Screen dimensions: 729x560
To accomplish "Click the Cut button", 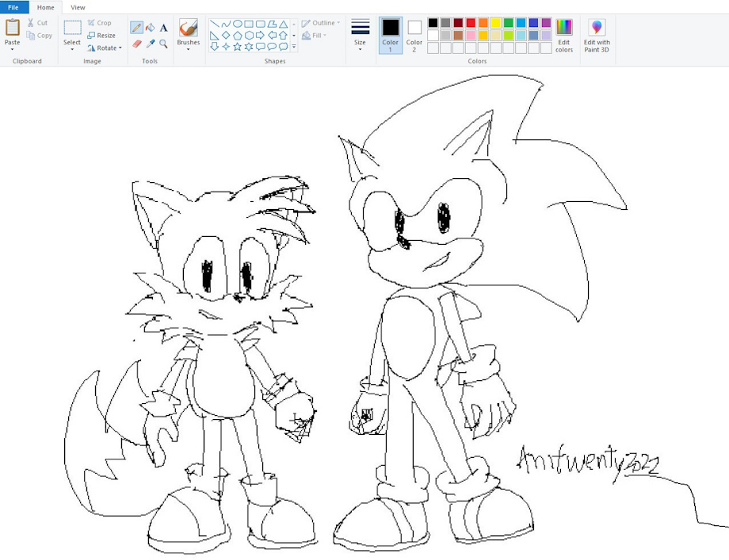I will click(38, 23).
